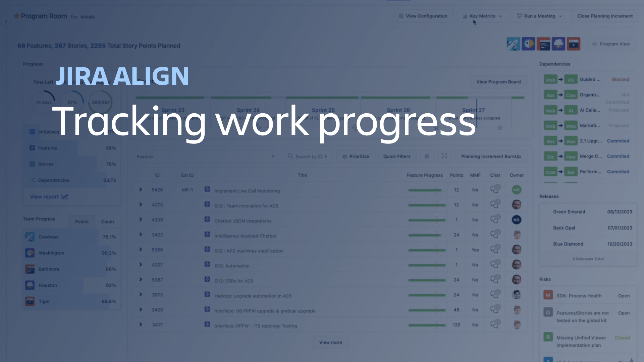Expand feature row ID 3422

pyautogui.click(x=141, y=235)
